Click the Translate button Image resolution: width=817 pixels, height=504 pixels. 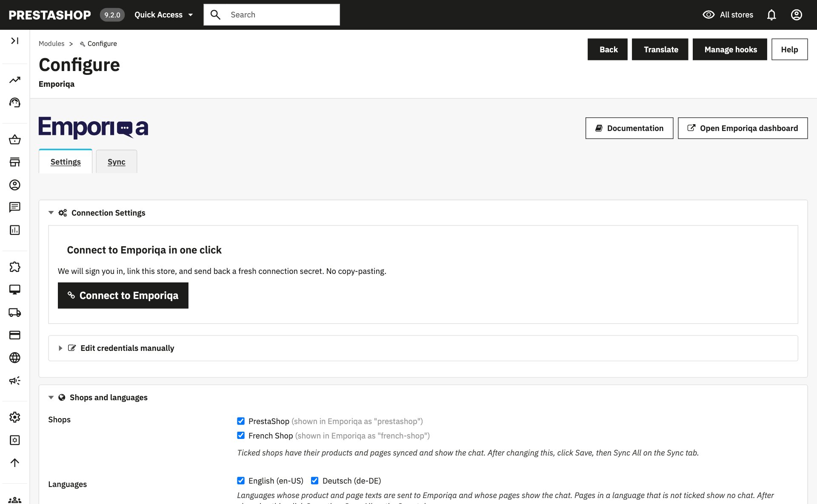[x=660, y=49]
